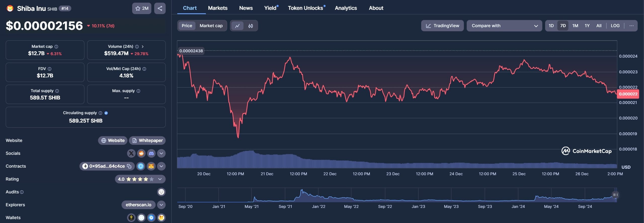Click the verified badge beside Circulating supply

[106, 113]
